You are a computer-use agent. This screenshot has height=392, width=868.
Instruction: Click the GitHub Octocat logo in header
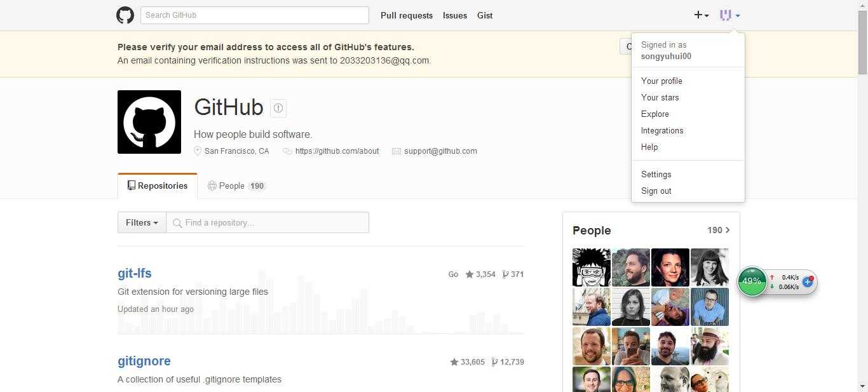(125, 15)
